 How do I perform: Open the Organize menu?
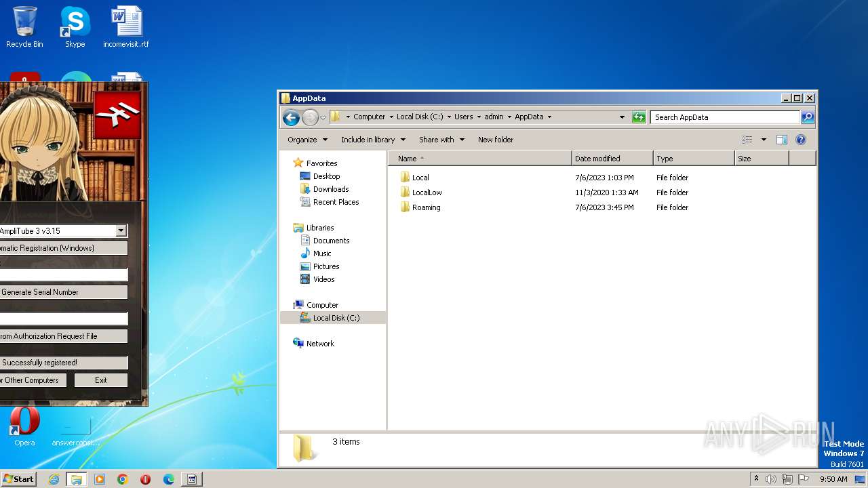[x=307, y=140]
